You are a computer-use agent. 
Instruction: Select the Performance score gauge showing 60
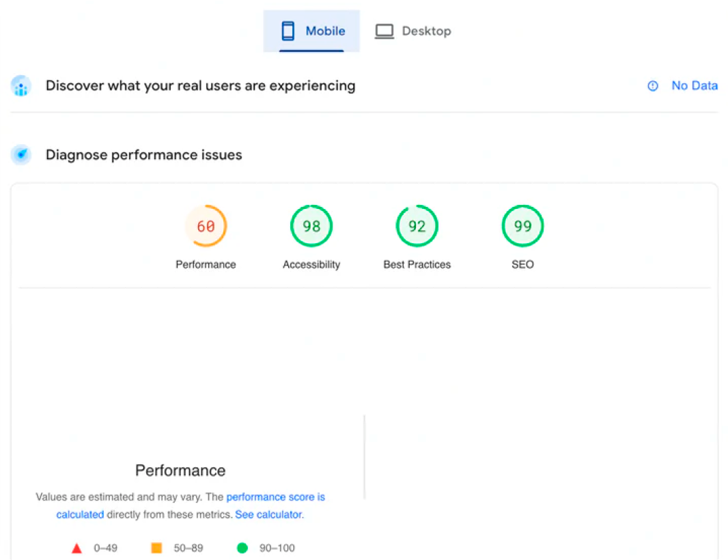[x=206, y=226]
